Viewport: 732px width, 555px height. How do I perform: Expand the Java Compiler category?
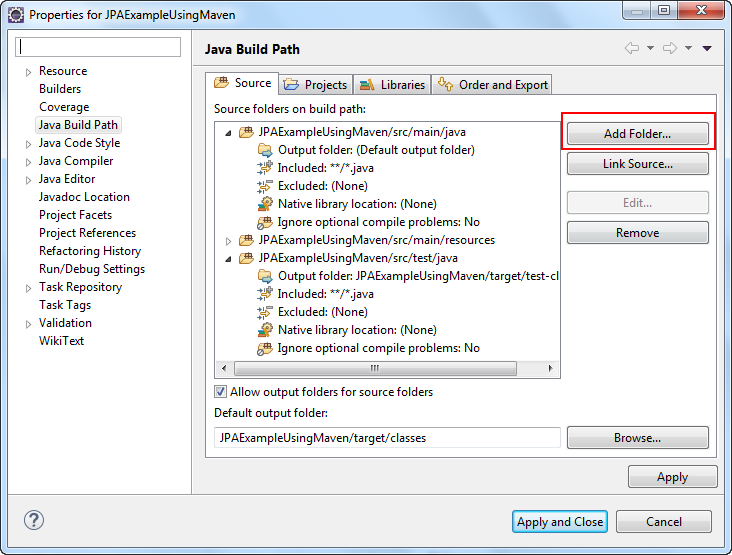(x=28, y=162)
